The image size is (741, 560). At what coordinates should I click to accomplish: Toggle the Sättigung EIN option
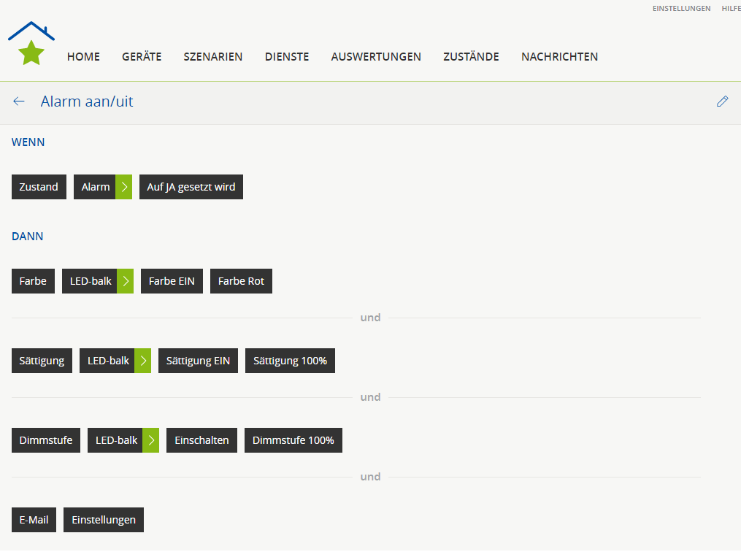pyautogui.click(x=198, y=361)
